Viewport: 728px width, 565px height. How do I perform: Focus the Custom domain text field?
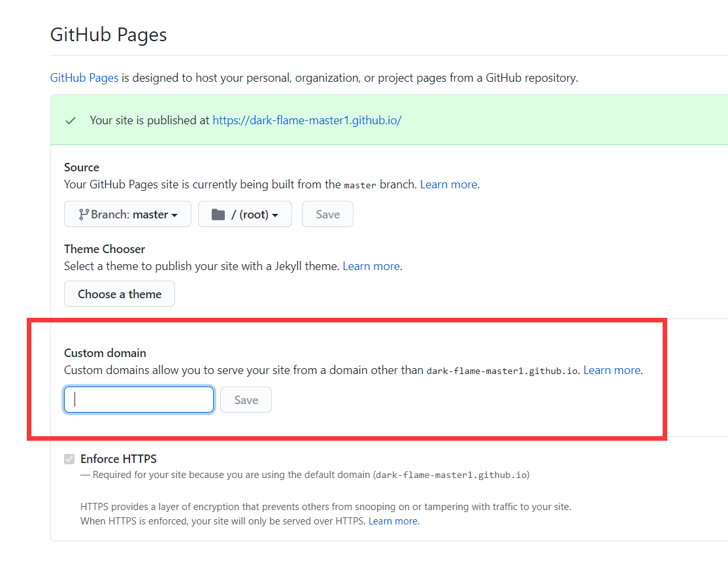coord(139,400)
